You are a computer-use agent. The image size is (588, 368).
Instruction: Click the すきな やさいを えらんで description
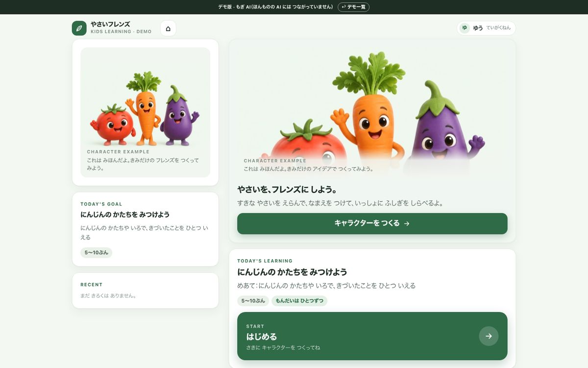click(x=340, y=203)
